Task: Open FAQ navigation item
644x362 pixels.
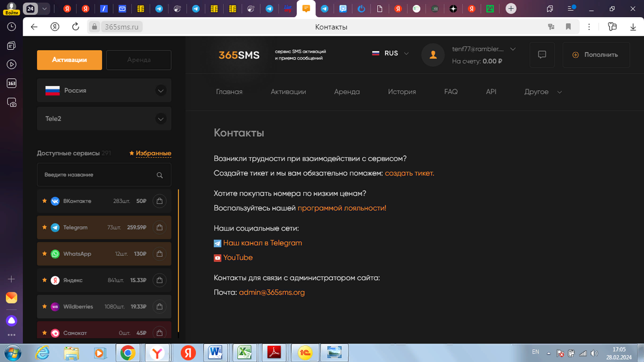Action: [x=451, y=92]
